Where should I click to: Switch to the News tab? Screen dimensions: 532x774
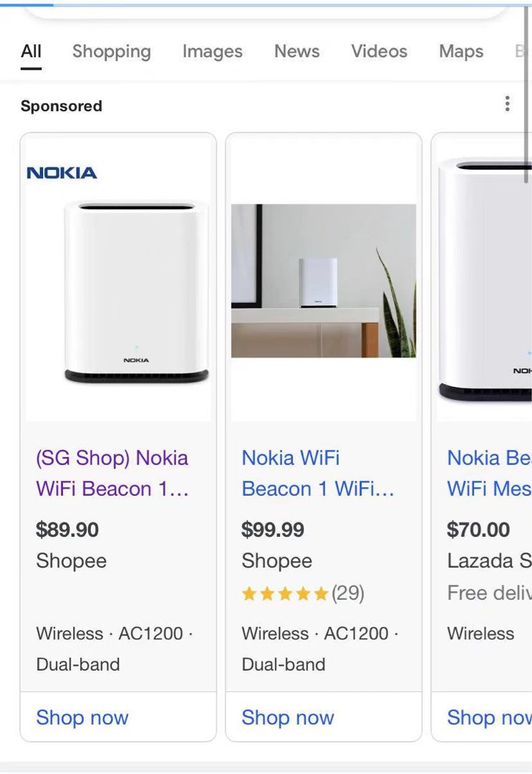tap(296, 51)
